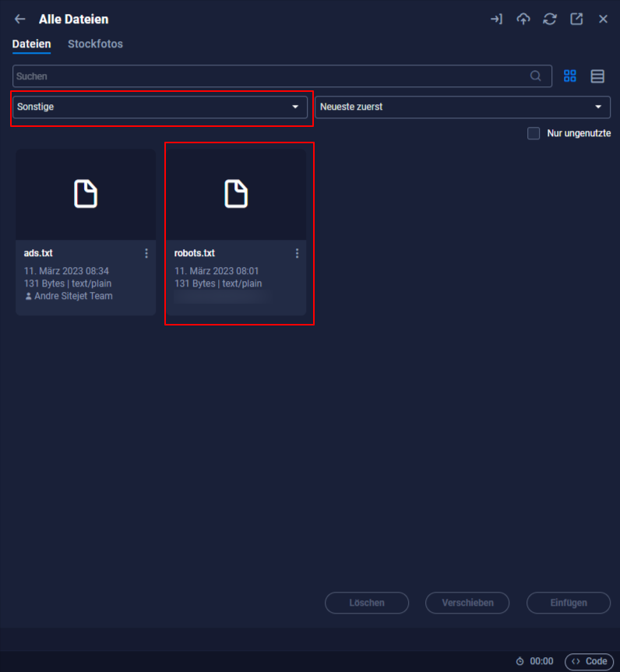Switch to list view

click(x=597, y=76)
